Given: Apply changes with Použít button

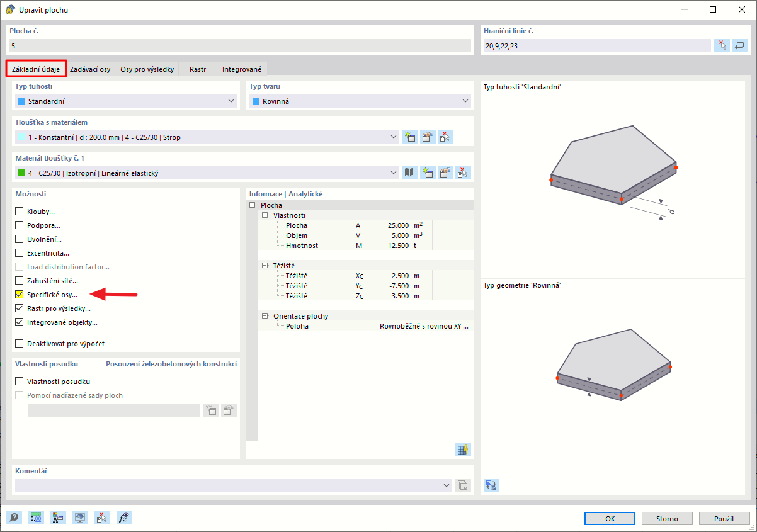Looking at the screenshot, I should pos(724,519).
